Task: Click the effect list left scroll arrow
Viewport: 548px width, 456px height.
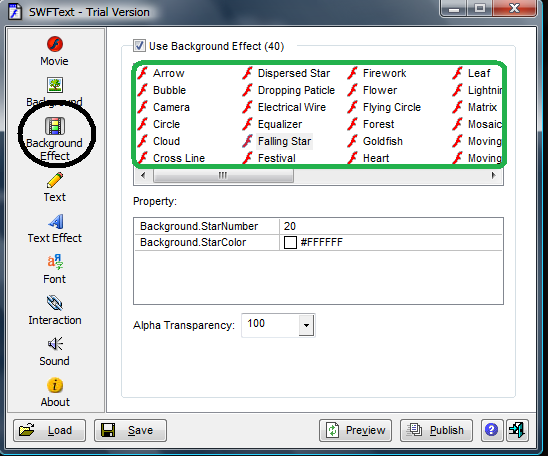Action: click(x=143, y=175)
